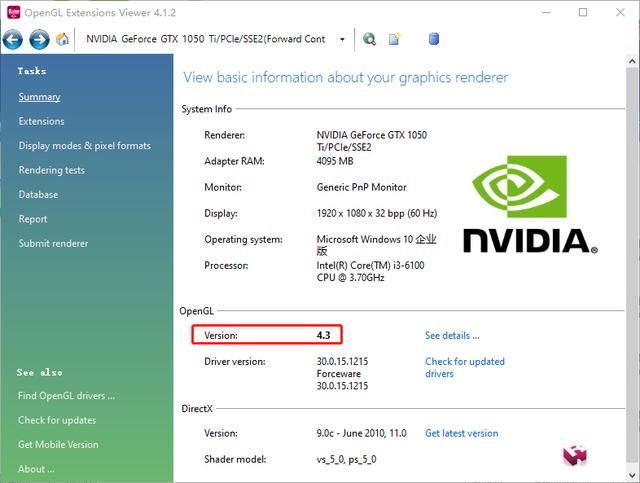Click display value 1920 x 1080 text
The height and width of the screenshot is (483, 640).
click(x=377, y=214)
